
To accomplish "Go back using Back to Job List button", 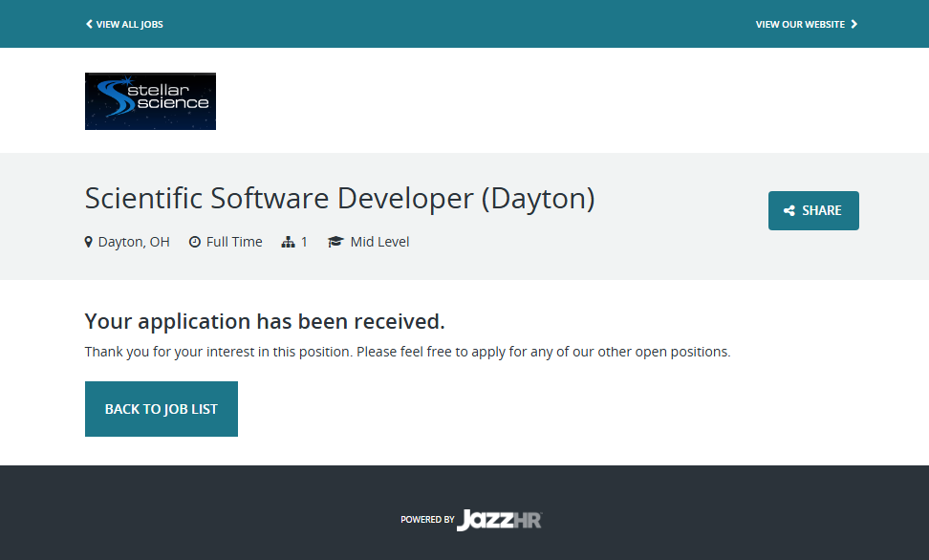I will tap(162, 409).
